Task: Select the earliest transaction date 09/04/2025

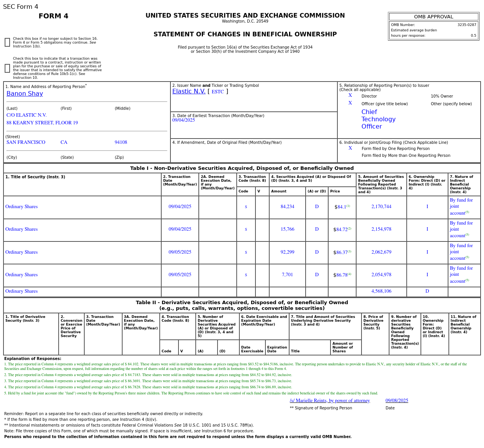Action: 183,120
